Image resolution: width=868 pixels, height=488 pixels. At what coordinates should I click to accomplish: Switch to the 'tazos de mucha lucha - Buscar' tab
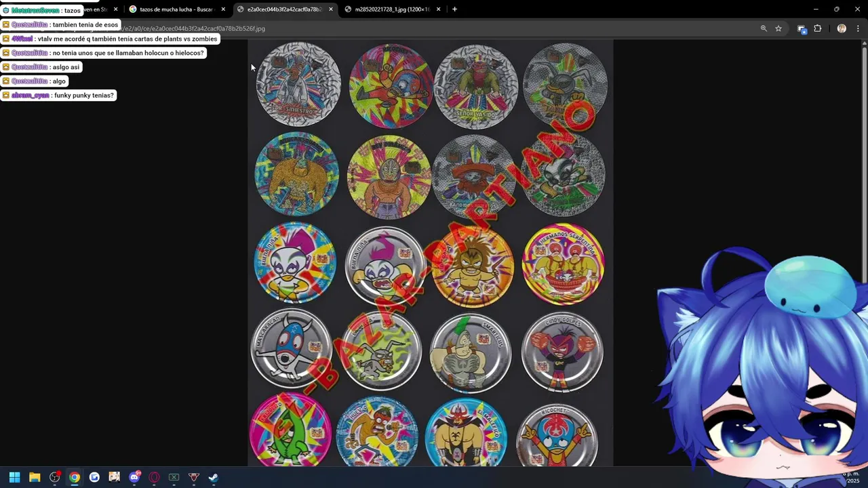[x=177, y=9]
